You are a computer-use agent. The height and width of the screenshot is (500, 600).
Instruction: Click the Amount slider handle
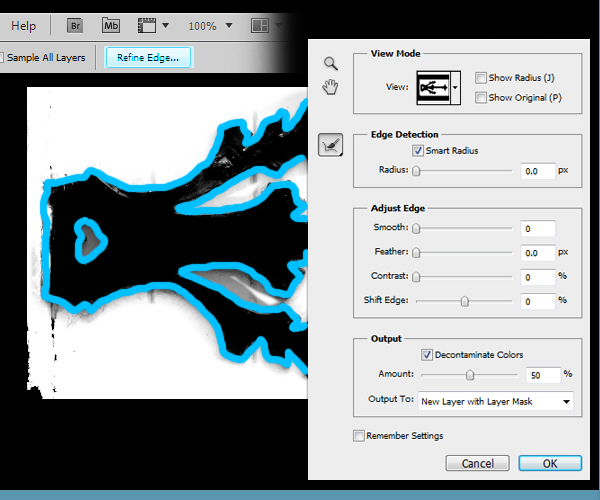pos(470,375)
